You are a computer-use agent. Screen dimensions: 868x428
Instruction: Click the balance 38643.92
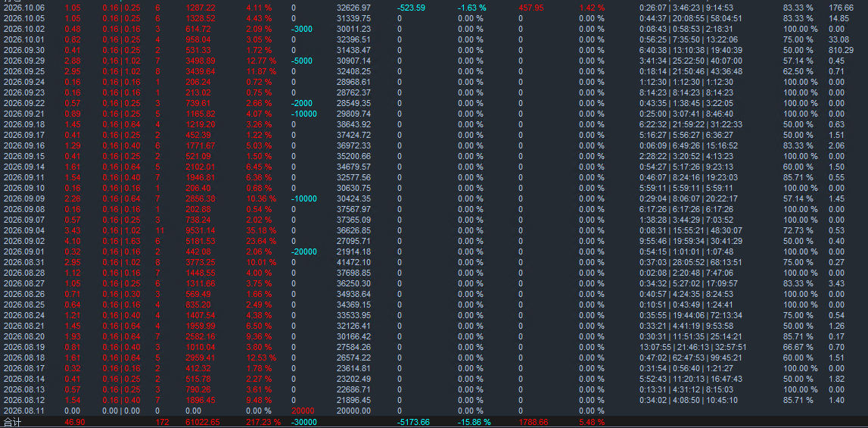(x=353, y=124)
